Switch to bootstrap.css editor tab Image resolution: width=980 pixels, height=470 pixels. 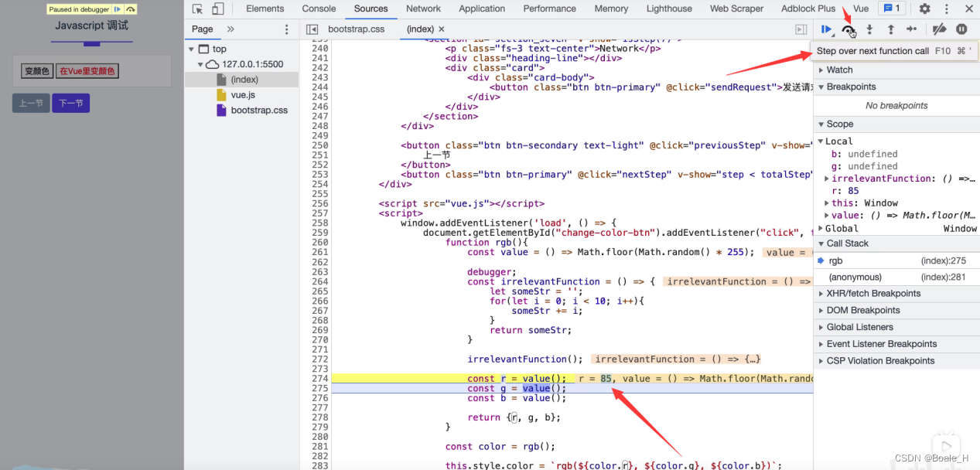point(356,29)
